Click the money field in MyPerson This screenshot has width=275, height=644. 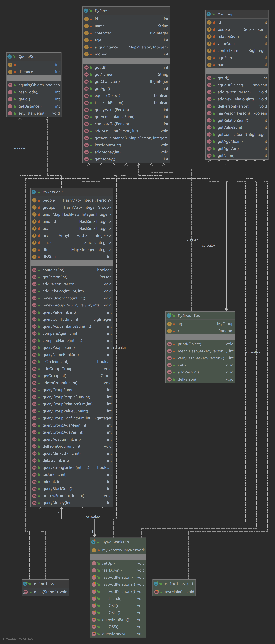pos(126,54)
